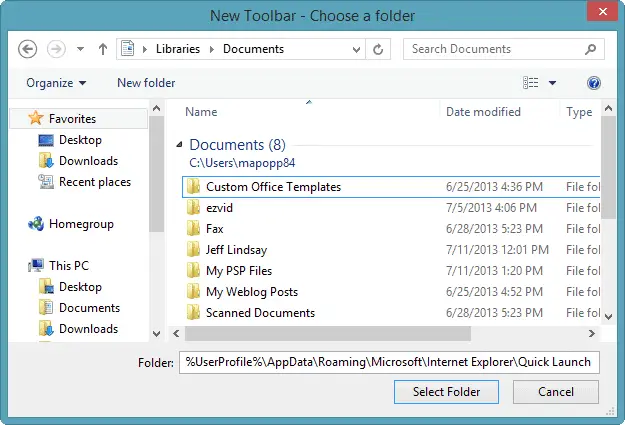Open Downloads under This PC
This screenshot has height=425, width=625.
[88, 329]
